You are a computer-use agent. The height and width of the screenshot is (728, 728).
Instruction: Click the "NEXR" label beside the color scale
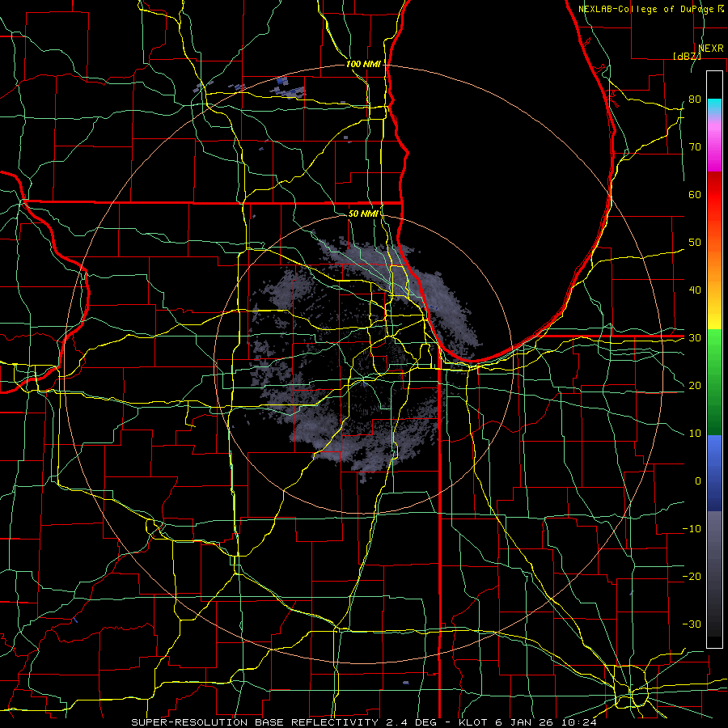click(711, 49)
